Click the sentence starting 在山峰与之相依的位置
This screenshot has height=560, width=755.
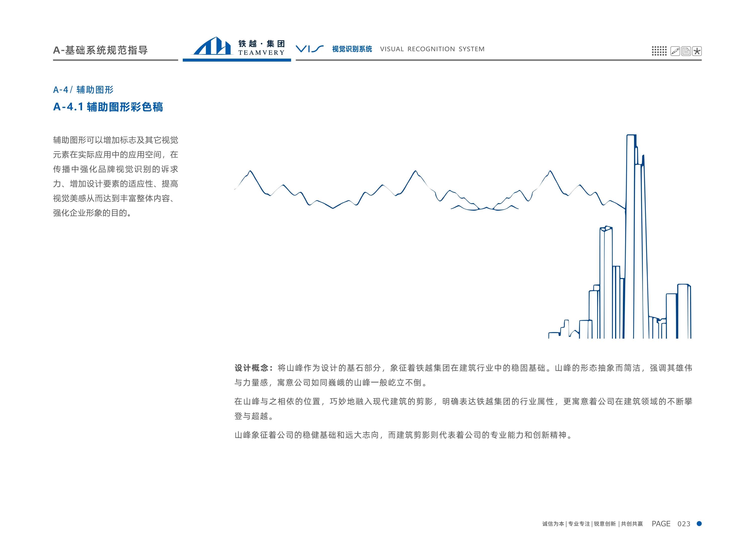[x=463, y=409]
